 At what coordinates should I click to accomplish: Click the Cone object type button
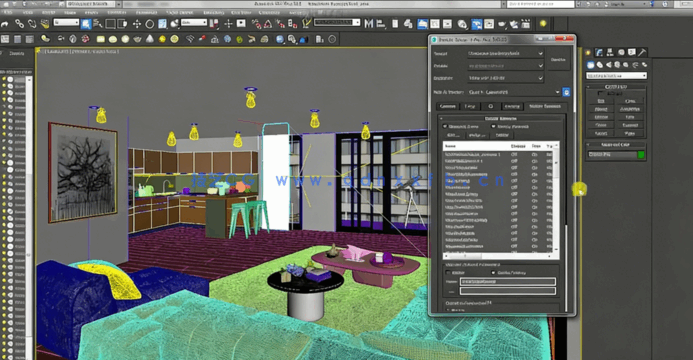(x=630, y=101)
